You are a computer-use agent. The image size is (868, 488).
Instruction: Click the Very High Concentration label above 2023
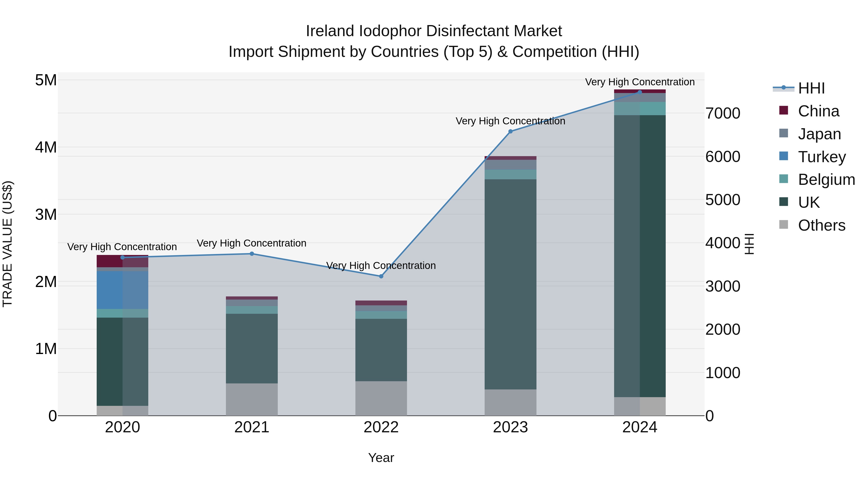[x=510, y=121]
